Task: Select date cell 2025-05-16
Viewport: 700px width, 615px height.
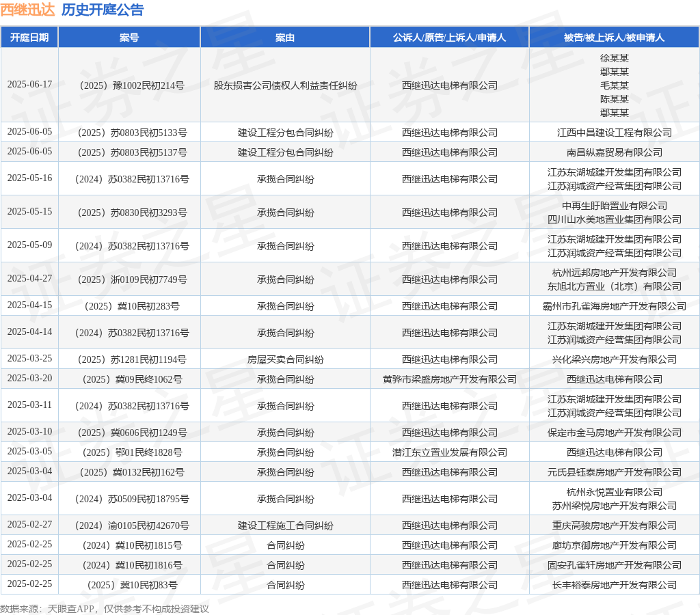Action: tap(29, 178)
